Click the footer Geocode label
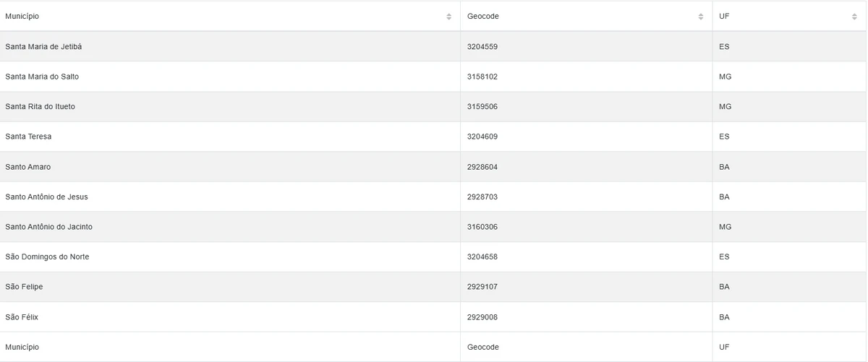 tap(483, 347)
